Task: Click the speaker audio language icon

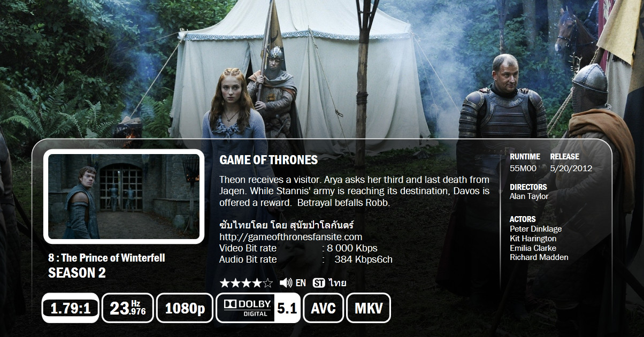Action: click(286, 282)
